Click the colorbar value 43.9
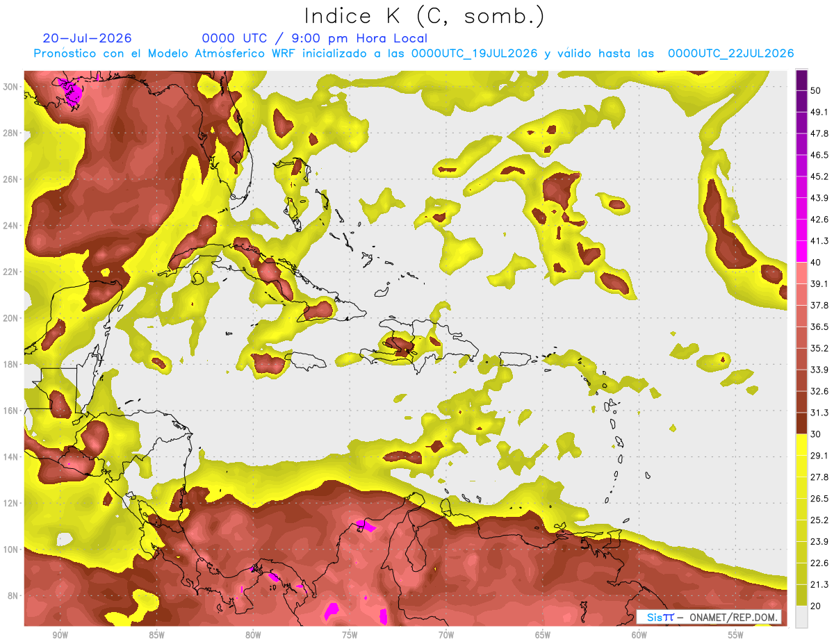Image resolution: width=834 pixels, height=644 pixels. tap(820, 198)
